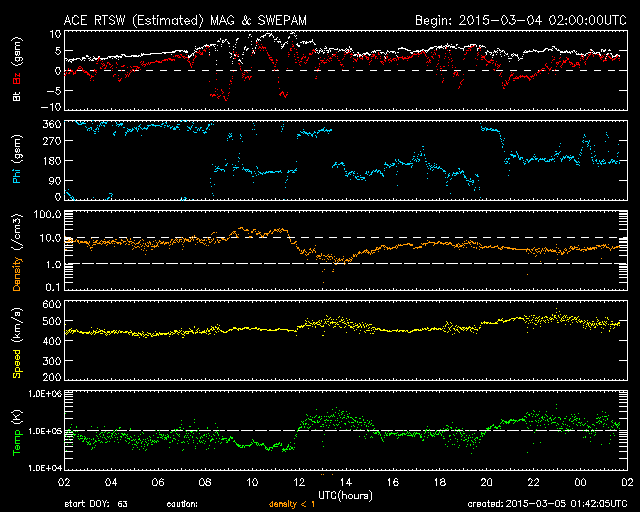
Task: Click the '180' tick label on Phi plot
Action: tap(52, 161)
